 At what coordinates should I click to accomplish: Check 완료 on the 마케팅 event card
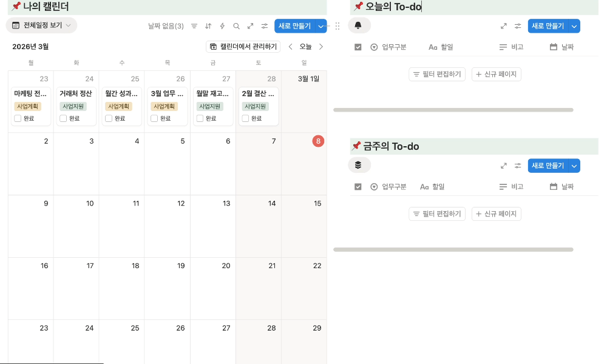coord(18,118)
